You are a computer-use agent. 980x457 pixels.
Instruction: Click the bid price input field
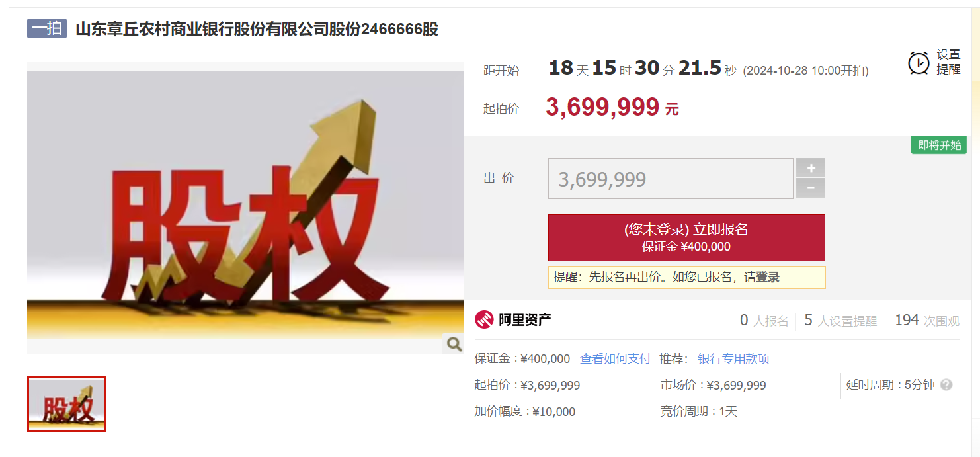(x=671, y=179)
